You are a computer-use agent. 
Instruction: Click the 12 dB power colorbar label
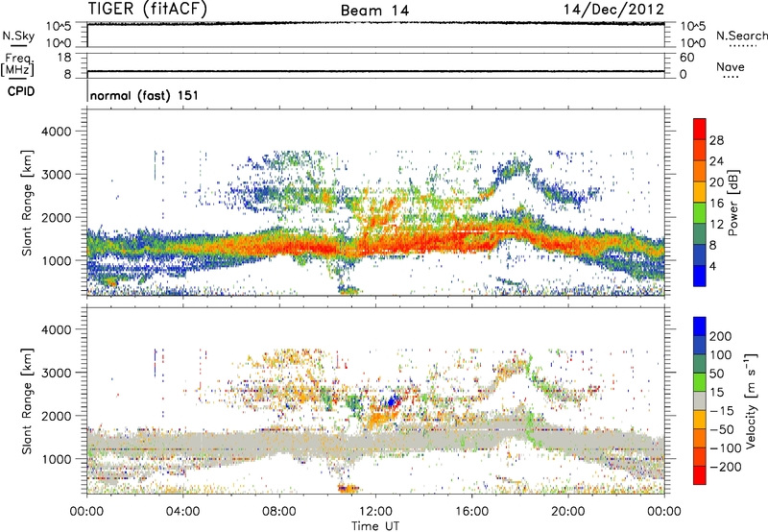[x=716, y=225]
